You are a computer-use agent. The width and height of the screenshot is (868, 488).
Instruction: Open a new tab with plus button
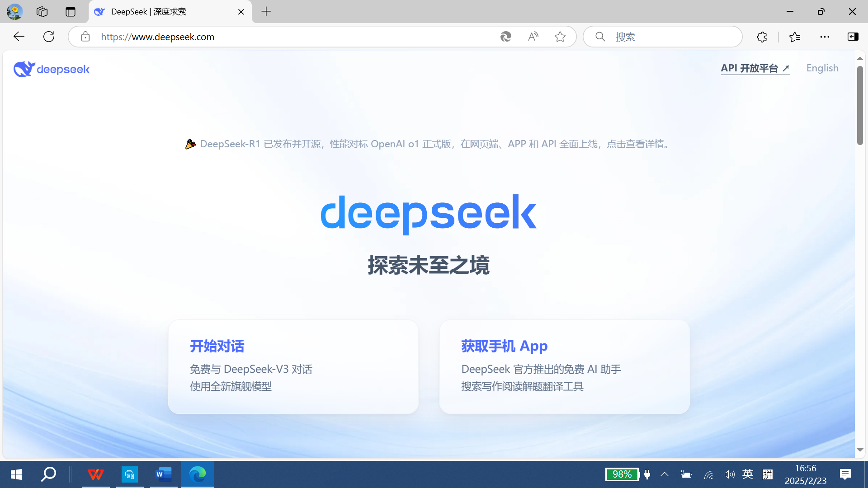point(266,12)
